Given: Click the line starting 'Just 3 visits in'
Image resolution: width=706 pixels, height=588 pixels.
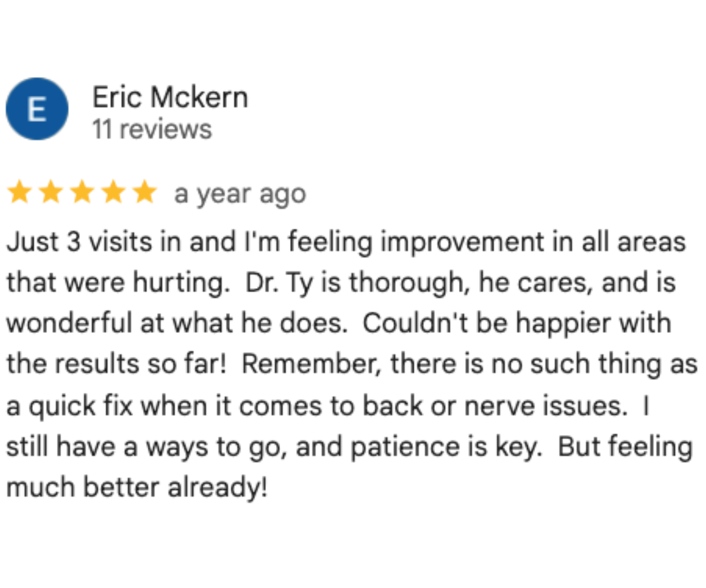Looking at the screenshot, I should pyautogui.click(x=347, y=243).
